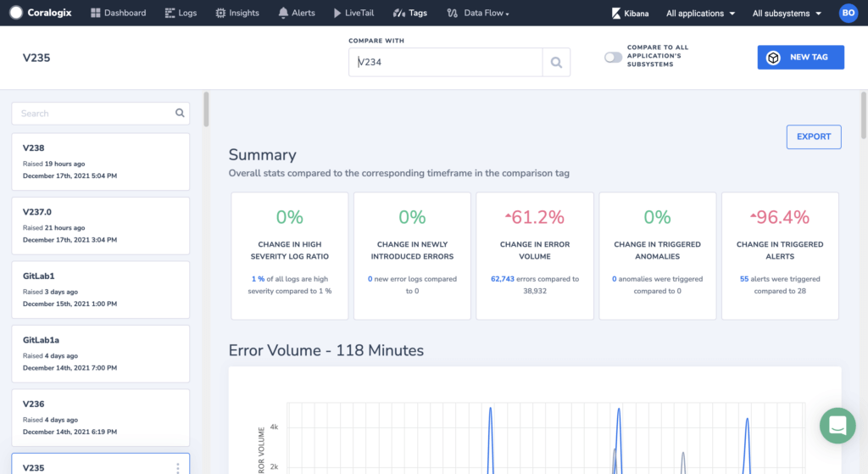Click the 62,743 errors link

click(502, 279)
